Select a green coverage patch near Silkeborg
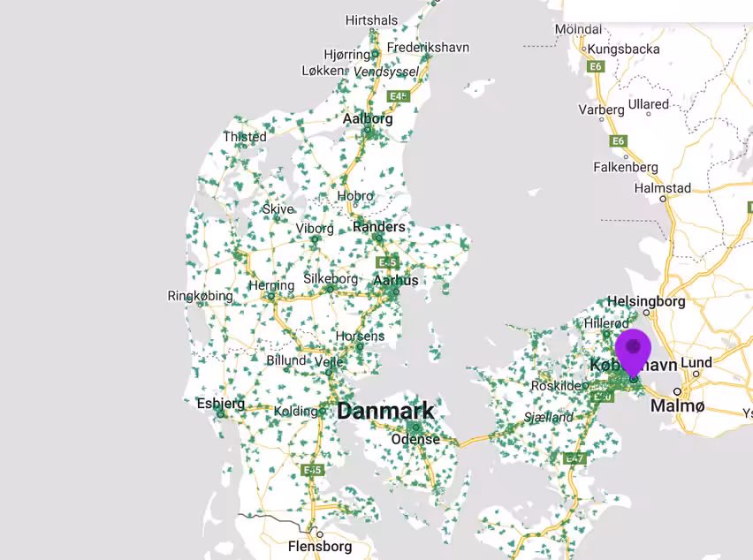 tap(329, 287)
